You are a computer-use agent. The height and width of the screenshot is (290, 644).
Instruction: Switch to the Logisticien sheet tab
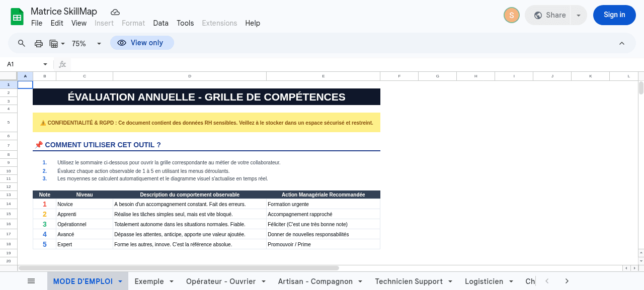click(484, 281)
